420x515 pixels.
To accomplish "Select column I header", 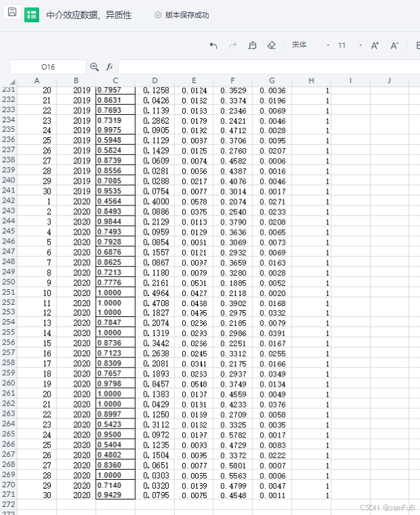I will [x=350, y=81].
